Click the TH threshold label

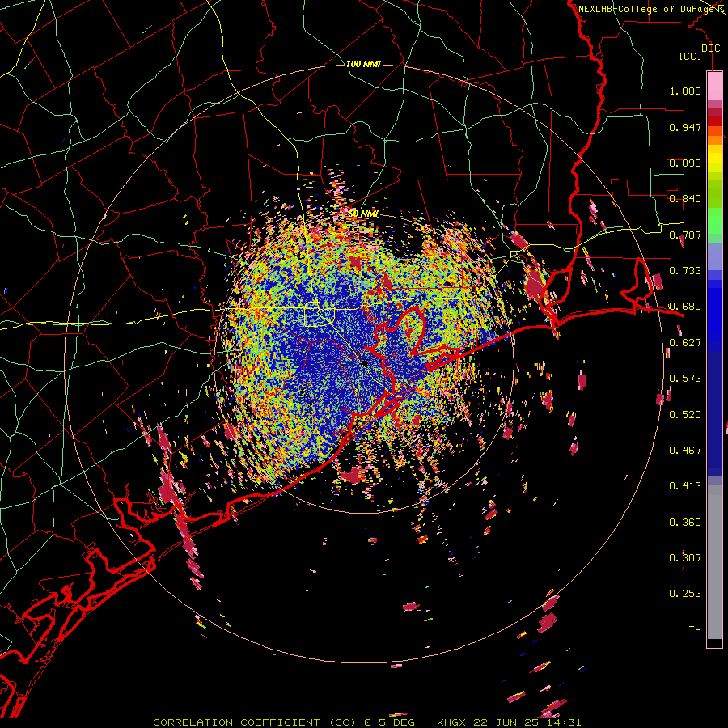click(695, 630)
